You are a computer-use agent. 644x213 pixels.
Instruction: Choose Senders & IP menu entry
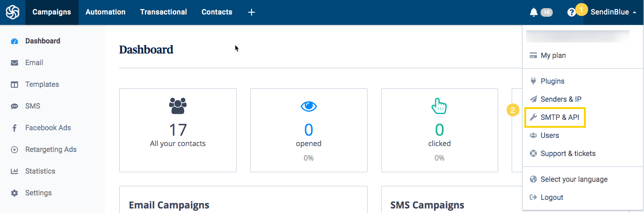[561, 99]
